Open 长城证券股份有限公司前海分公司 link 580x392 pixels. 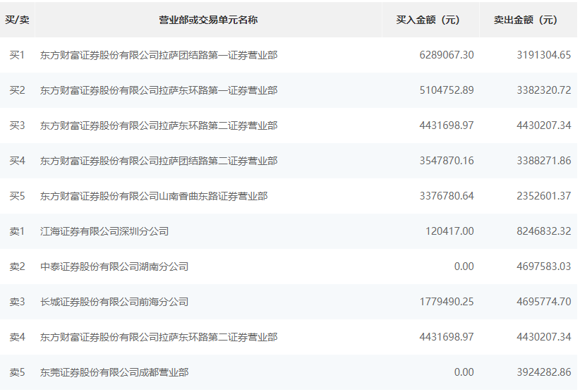[114, 302]
